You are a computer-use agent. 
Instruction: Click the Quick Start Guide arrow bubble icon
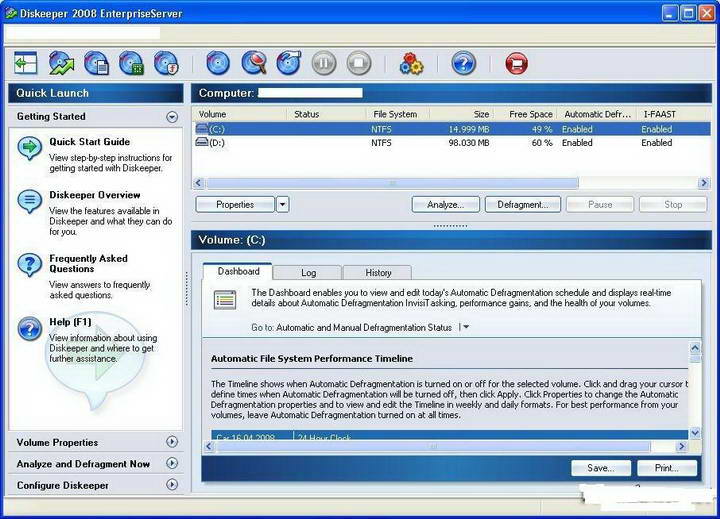click(x=30, y=148)
